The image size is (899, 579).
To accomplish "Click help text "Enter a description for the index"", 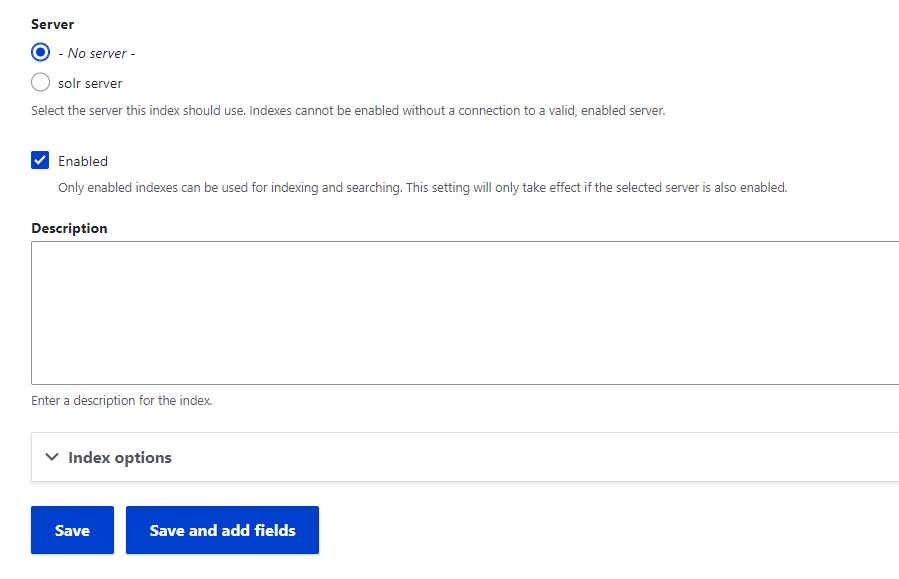I will pos(122,401).
